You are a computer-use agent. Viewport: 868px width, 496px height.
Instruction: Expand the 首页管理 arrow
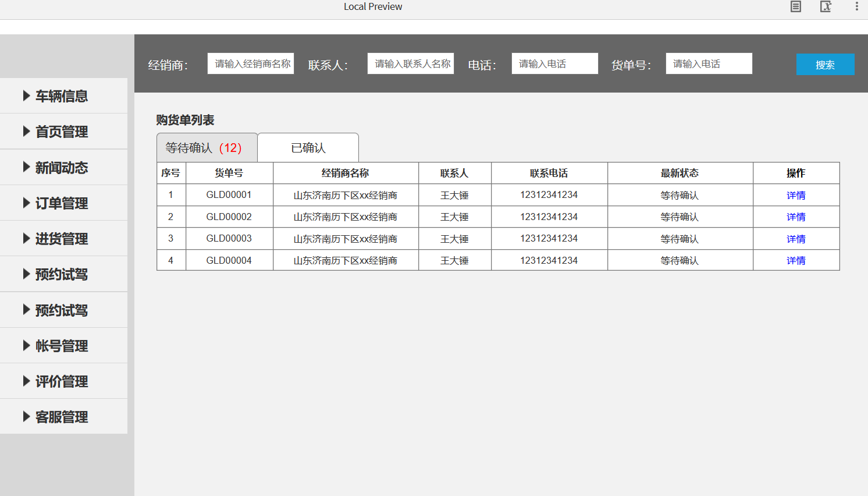click(x=26, y=131)
